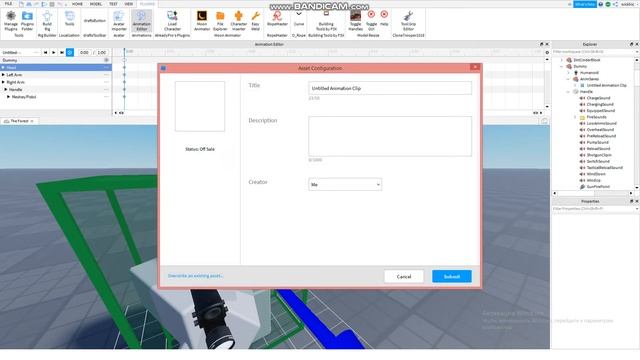
Task: Open Moon Animator
Action: (202, 21)
